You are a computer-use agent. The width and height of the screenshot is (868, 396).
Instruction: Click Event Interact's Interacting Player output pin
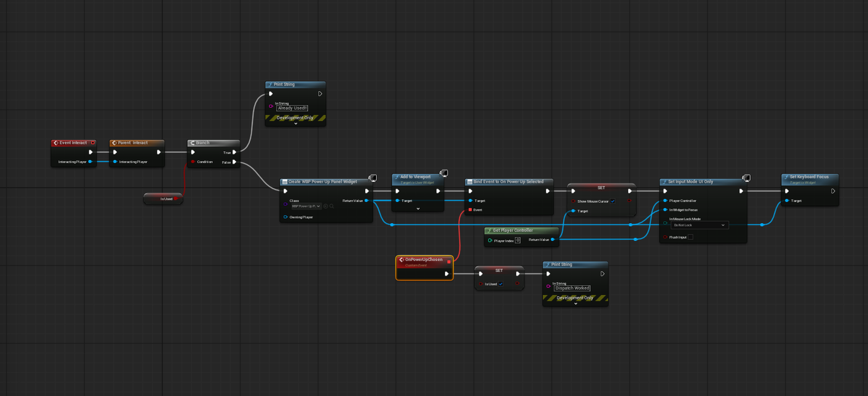(91, 162)
